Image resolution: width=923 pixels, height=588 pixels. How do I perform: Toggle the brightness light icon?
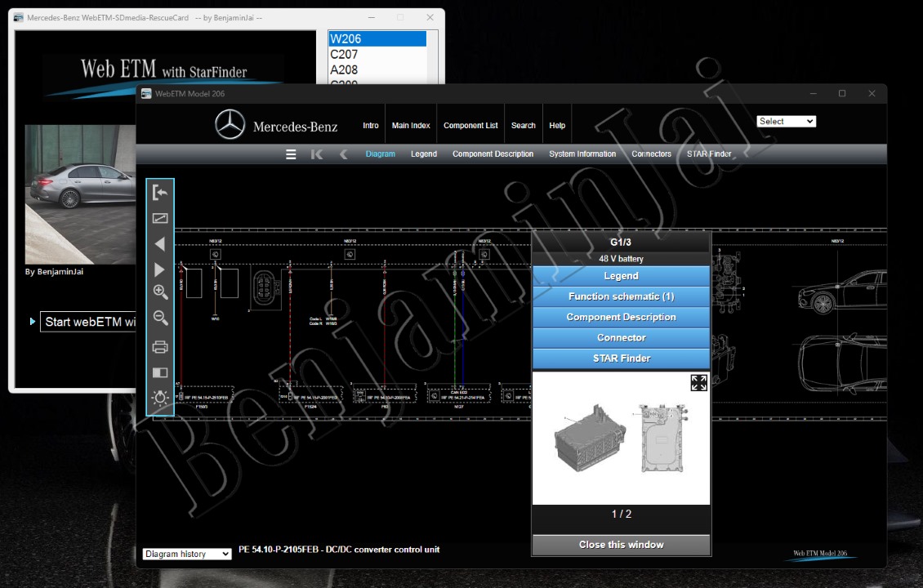pyautogui.click(x=160, y=398)
